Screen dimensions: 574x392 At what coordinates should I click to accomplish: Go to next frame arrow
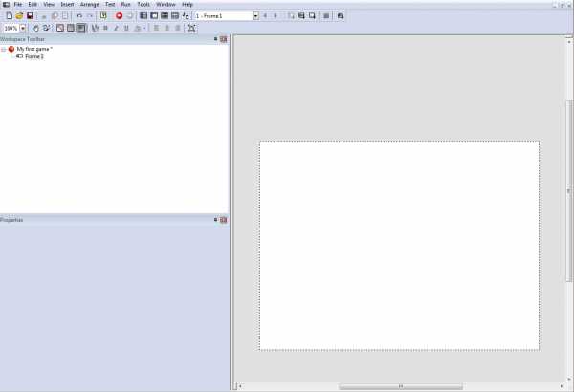tap(276, 15)
